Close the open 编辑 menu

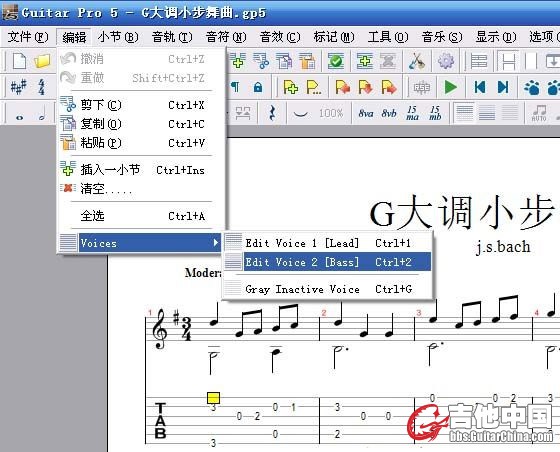click(x=74, y=37)
